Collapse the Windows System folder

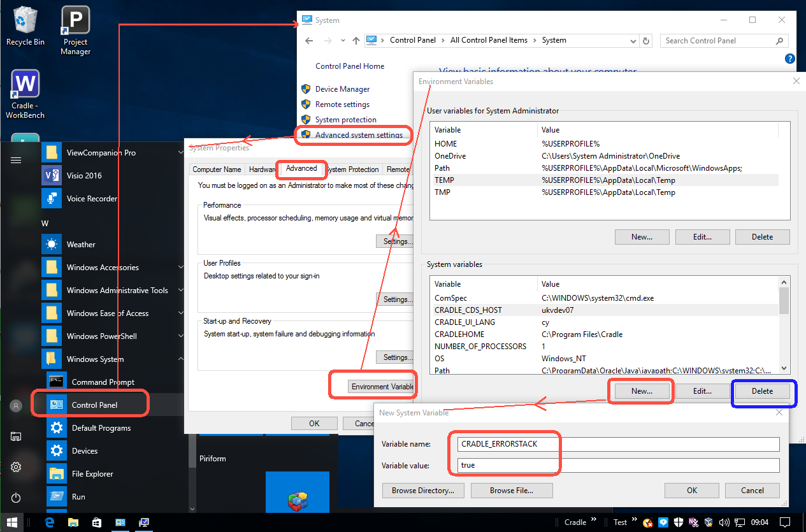(x=181, y=359)
